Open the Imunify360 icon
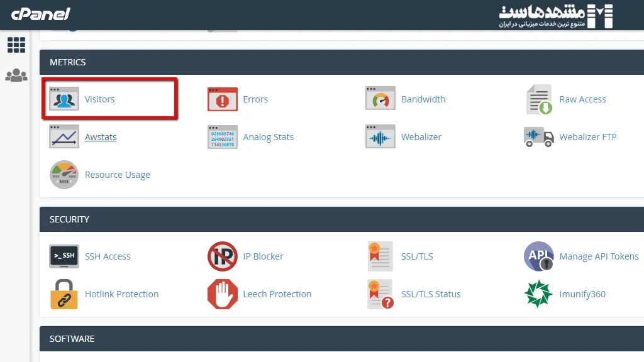 538,294
